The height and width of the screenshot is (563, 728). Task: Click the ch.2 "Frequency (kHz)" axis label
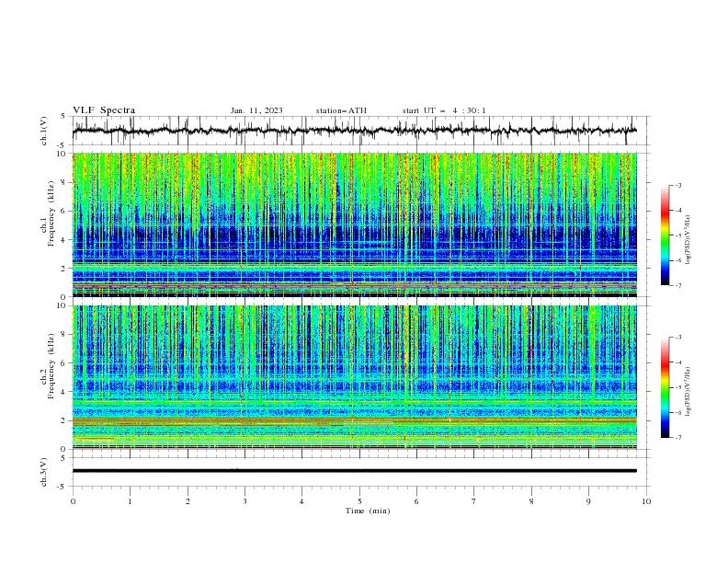tap(52, 366)
